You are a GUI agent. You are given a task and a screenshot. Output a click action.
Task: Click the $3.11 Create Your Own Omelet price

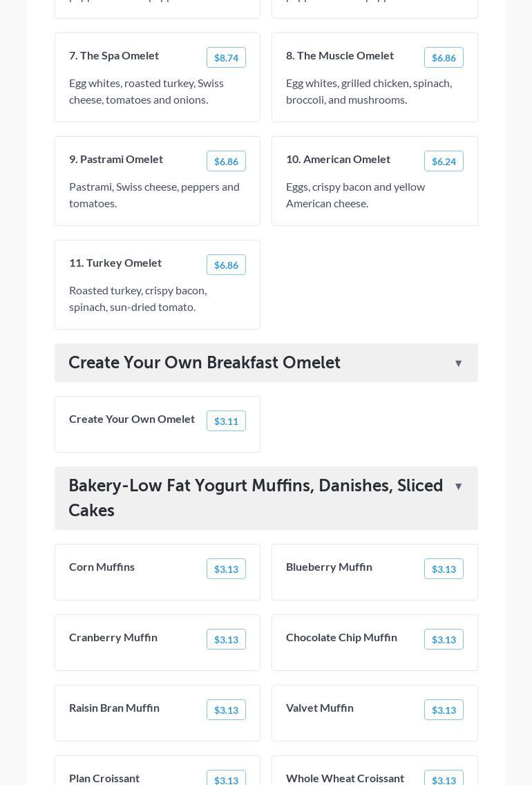coord(226,421)
